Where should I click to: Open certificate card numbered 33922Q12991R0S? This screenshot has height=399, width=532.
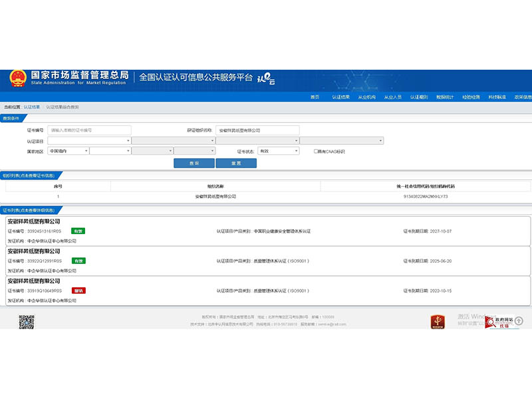pyautogui.click(x=268, y=261)
